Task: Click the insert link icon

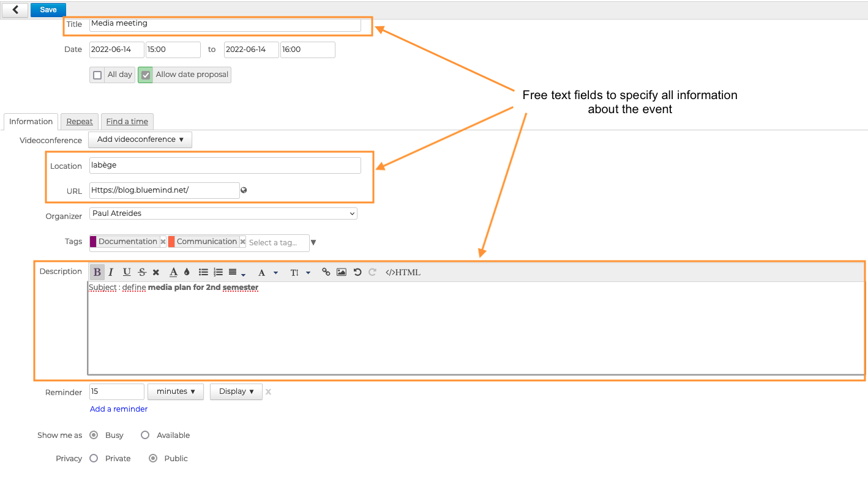Action: tap(326, 272)
